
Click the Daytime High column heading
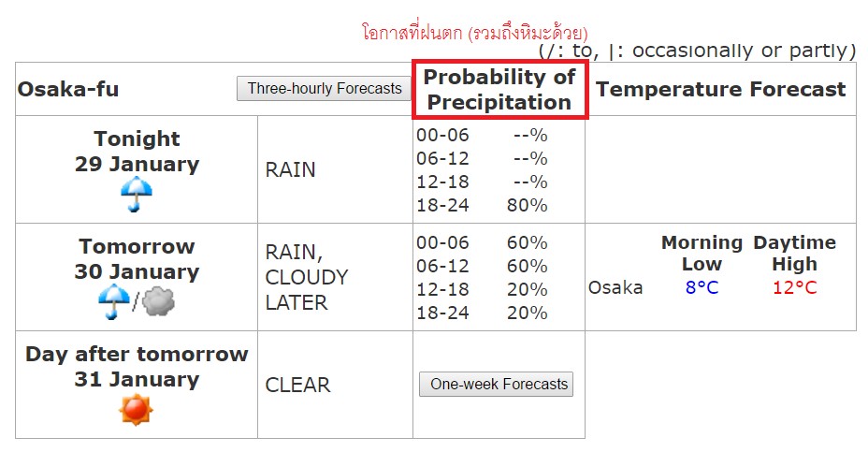point(795,254)
